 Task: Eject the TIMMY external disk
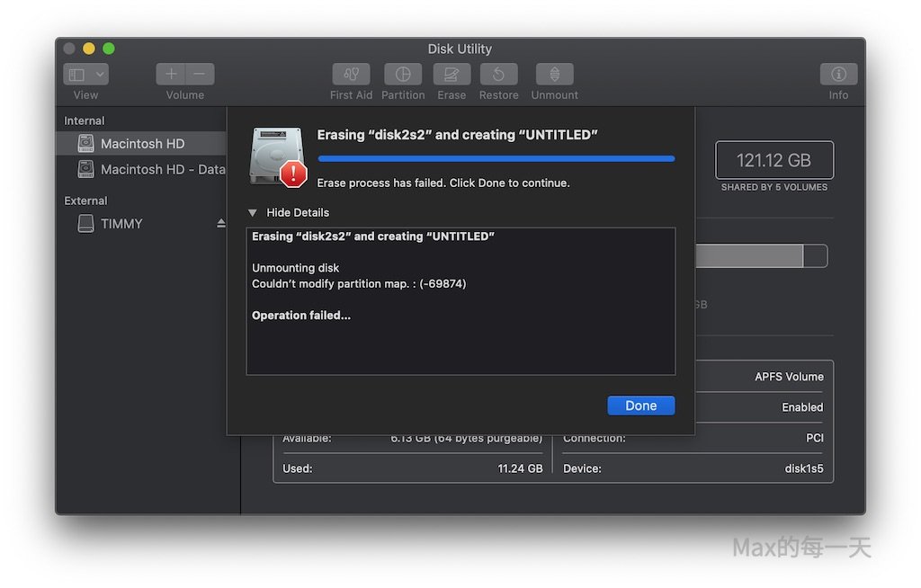pyautogui.click(x=221, y=224)
